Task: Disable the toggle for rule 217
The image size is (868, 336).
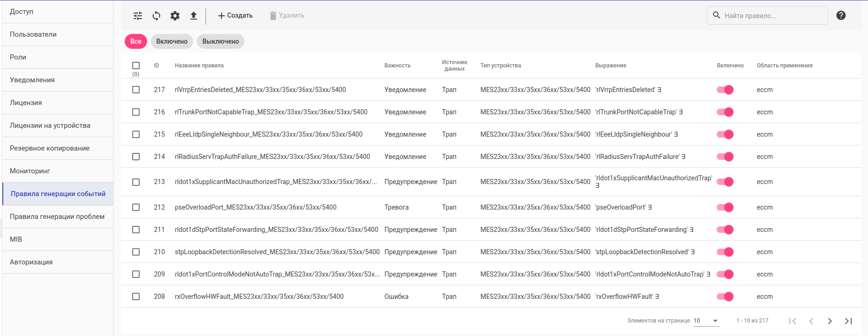Action: (725, 90)
